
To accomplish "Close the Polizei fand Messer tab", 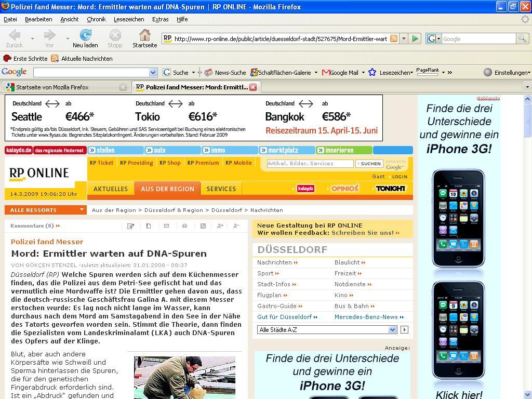I will pyautogui.click(x=253, y=87).
